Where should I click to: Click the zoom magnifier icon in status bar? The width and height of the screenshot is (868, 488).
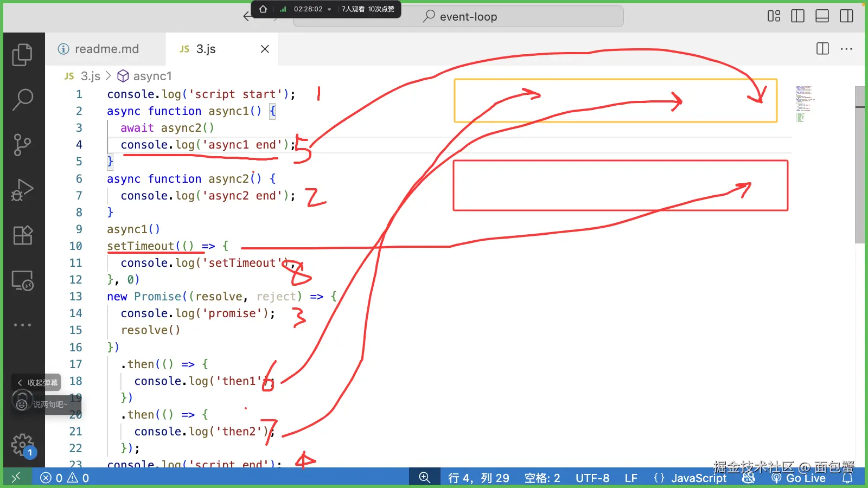[x=424, y=478]
